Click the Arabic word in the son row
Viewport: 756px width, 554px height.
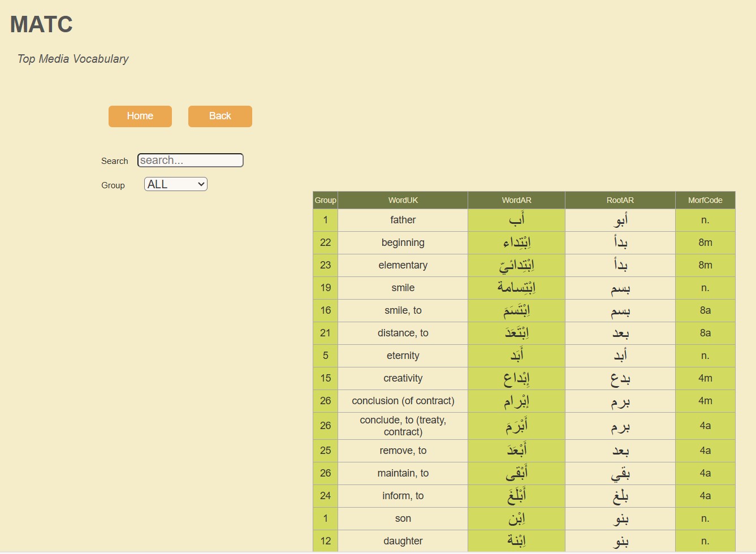pyautogui.click(x=517, y=518)
